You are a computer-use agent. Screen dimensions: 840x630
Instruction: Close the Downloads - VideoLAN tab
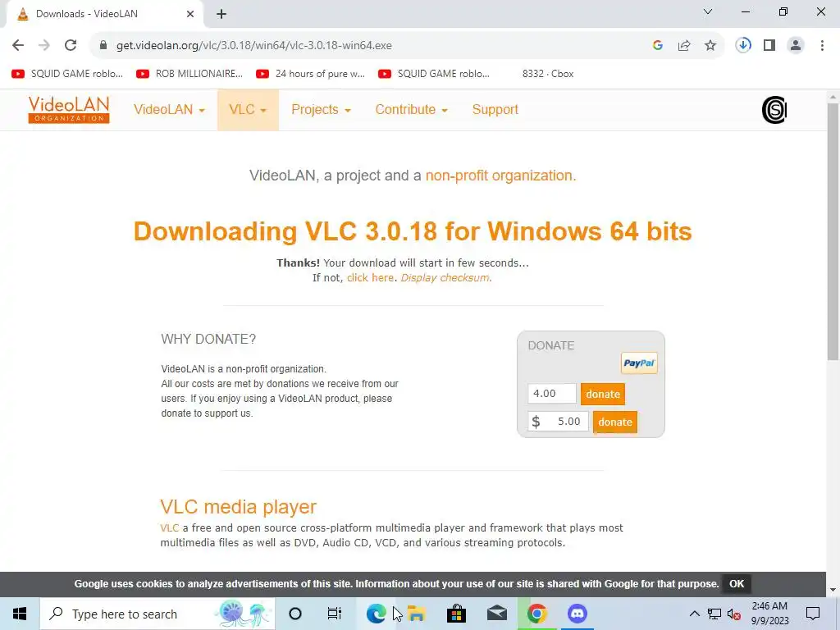[190, 14]
